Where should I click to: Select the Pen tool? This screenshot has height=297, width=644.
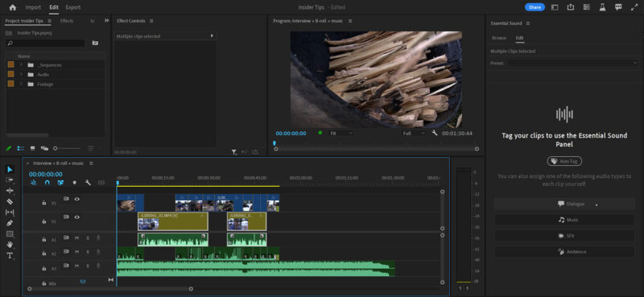tap(10, 223)
